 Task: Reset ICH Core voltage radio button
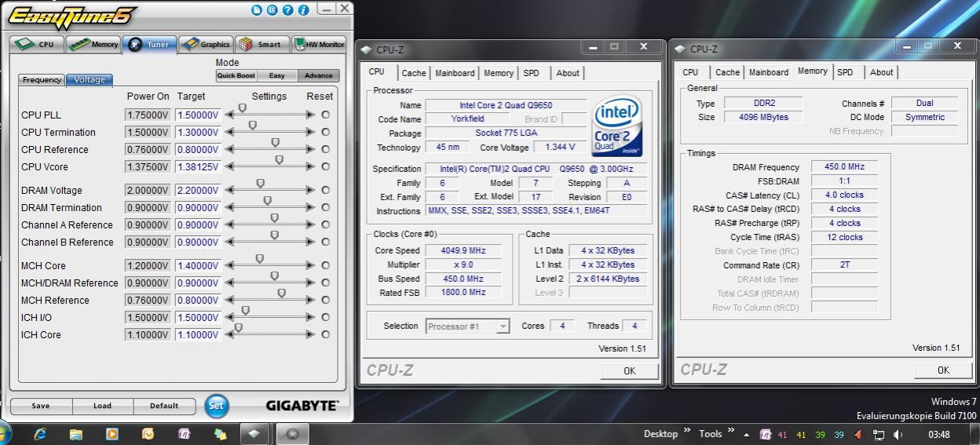point(325,334)
